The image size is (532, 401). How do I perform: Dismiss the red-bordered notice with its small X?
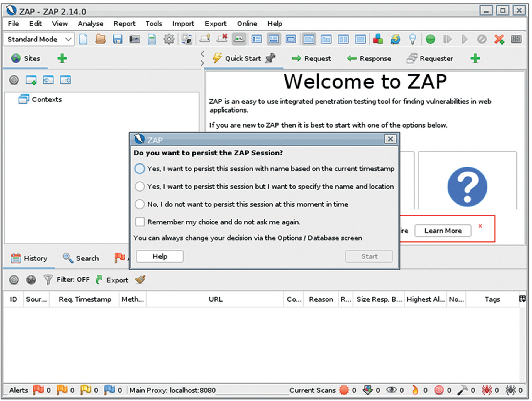(480, 226)
